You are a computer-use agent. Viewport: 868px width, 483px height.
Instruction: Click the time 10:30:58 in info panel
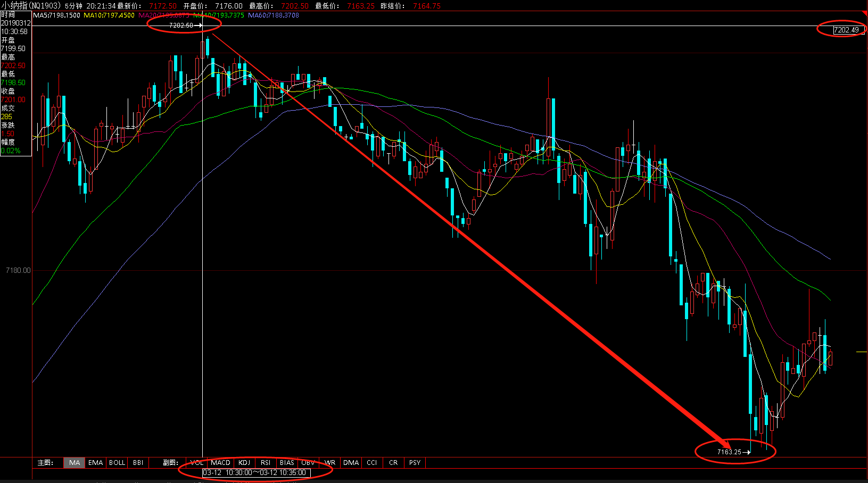14,31
